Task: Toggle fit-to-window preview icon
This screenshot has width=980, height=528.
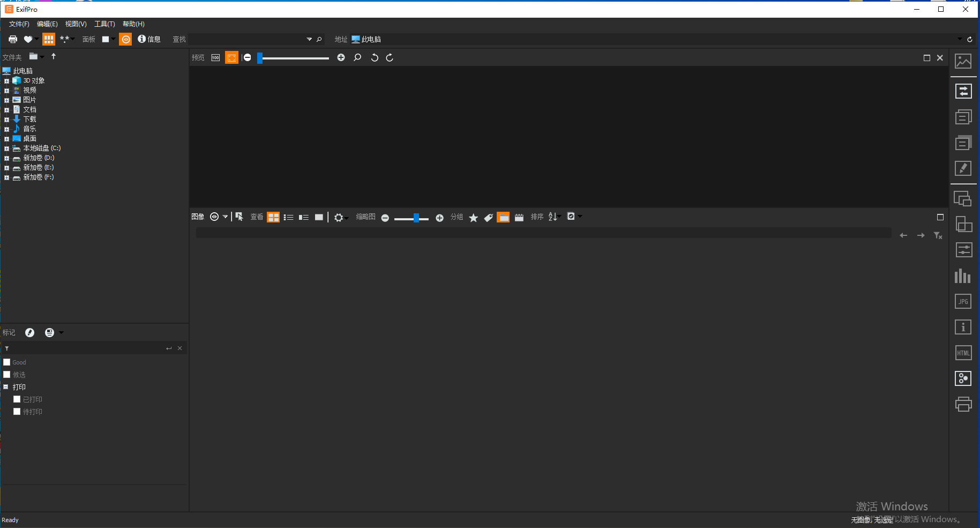Action: [x=231, y=57]
